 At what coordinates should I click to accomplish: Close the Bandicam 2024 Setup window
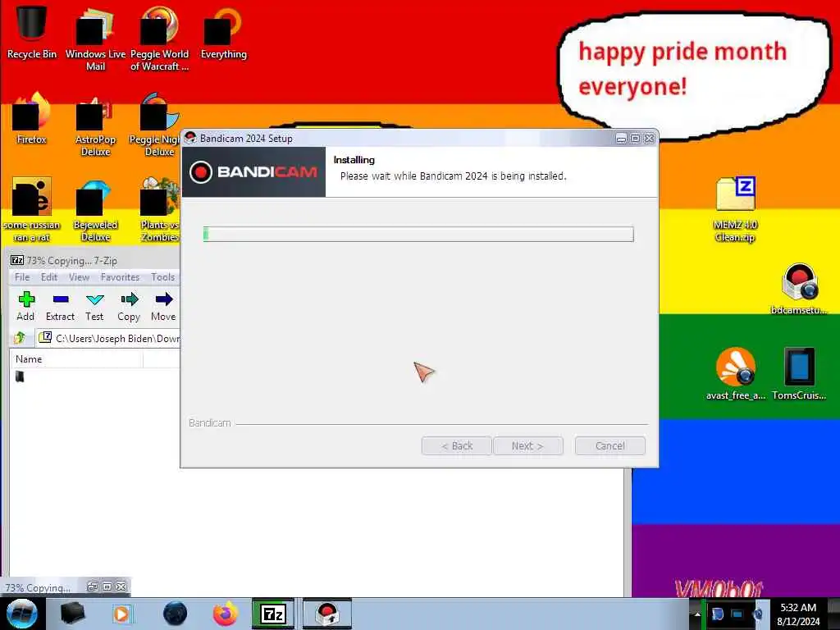(x=650, y=139)
